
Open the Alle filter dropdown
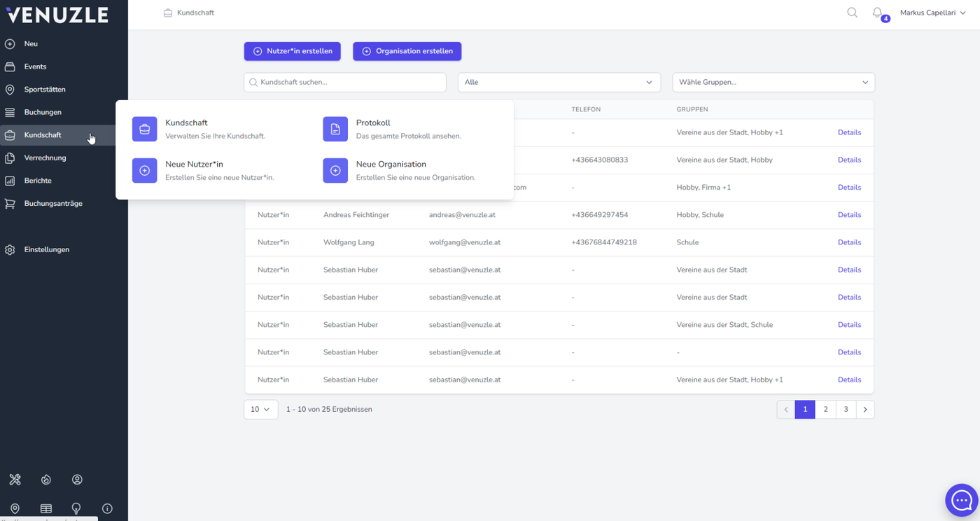[559, 82]
